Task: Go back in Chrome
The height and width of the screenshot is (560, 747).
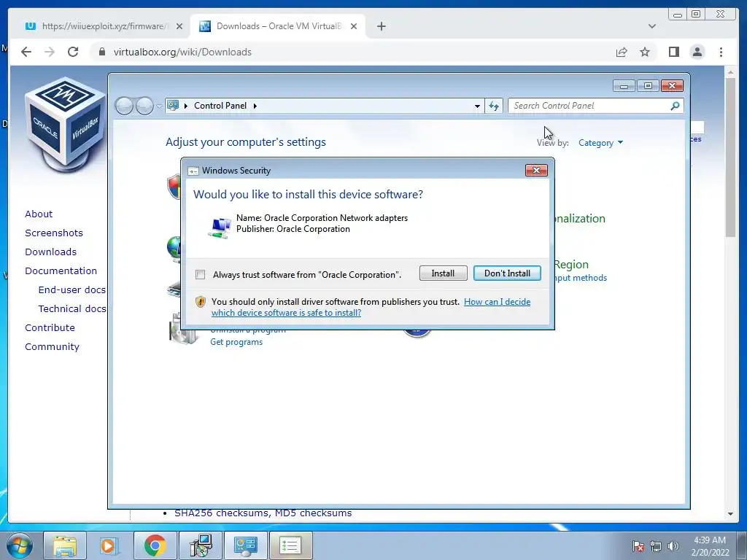Action: click(26, 52)
